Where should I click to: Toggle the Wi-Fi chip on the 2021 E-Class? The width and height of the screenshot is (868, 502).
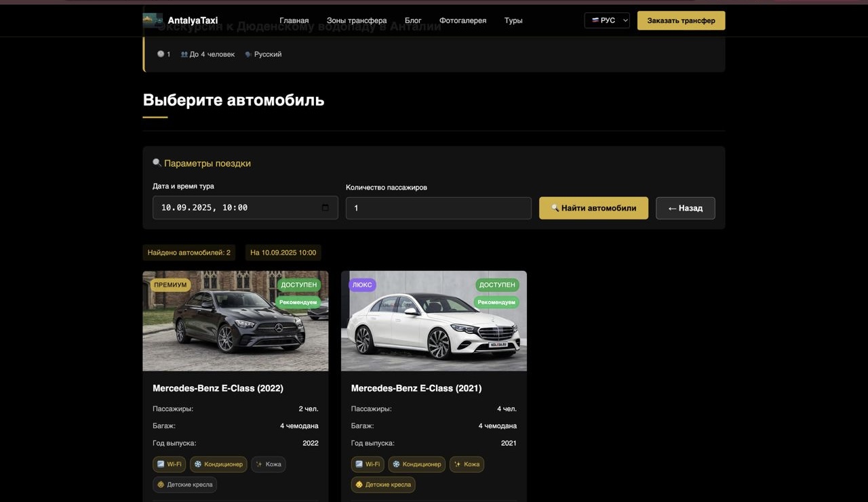[367, 464]
